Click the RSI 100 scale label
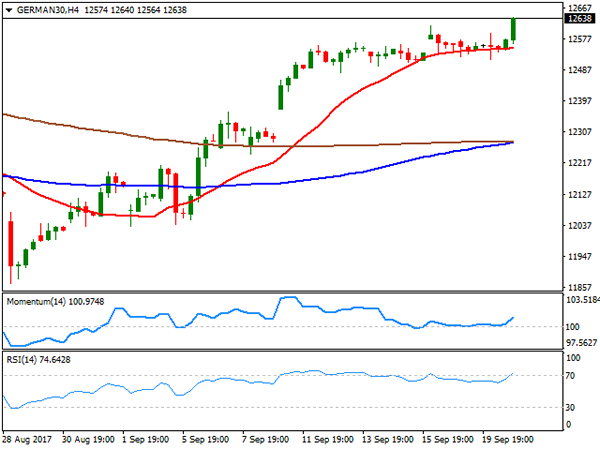 coord(573,358)
